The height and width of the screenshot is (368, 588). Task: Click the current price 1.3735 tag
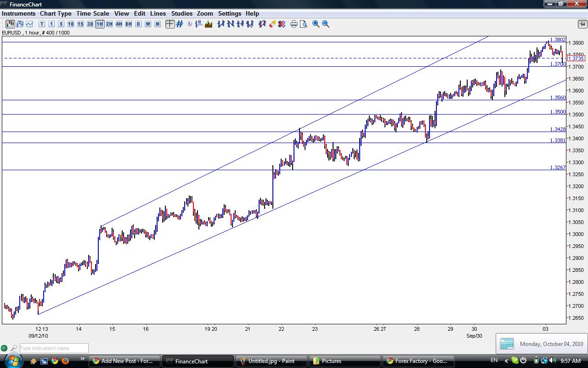click(x=576, y=58)
